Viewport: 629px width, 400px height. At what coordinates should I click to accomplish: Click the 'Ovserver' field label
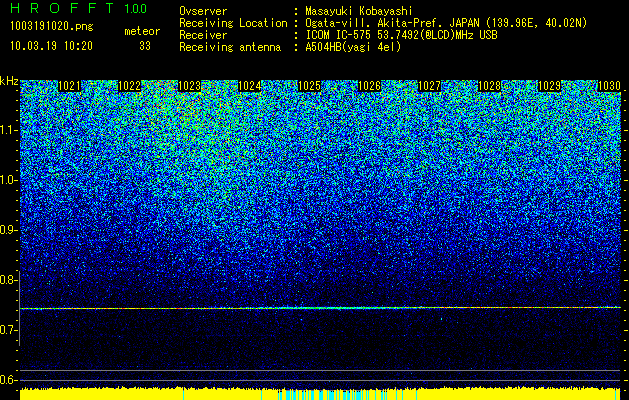pyautogui.click(x=203, y=11)
